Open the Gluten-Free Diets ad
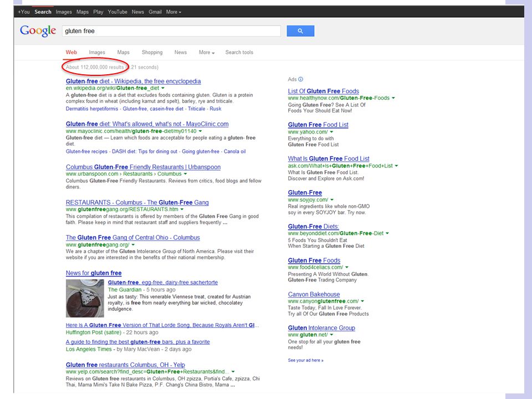 coord(314,227)
